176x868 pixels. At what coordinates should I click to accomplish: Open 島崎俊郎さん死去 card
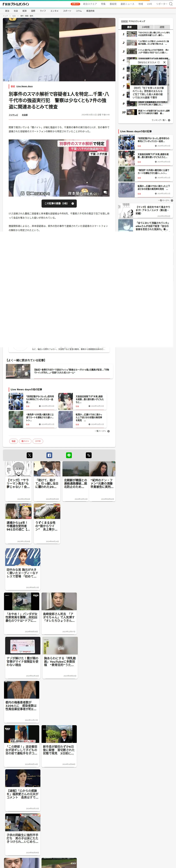(59, 613)
